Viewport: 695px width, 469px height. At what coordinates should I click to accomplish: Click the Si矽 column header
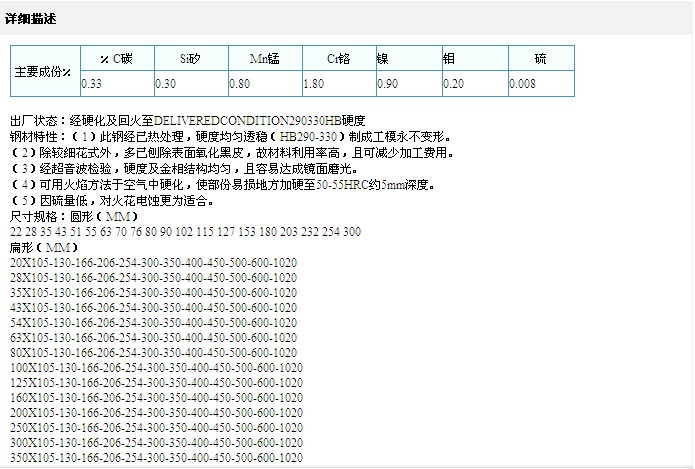coord(191,59)
